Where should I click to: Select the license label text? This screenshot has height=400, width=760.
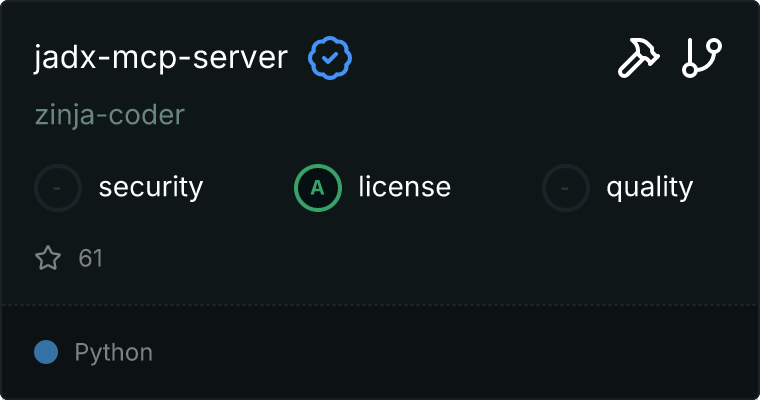(x=404, y=187)
